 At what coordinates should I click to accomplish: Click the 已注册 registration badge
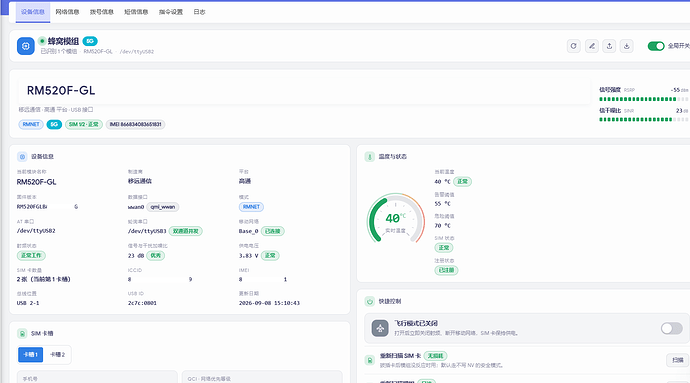[x=446, y=270]
